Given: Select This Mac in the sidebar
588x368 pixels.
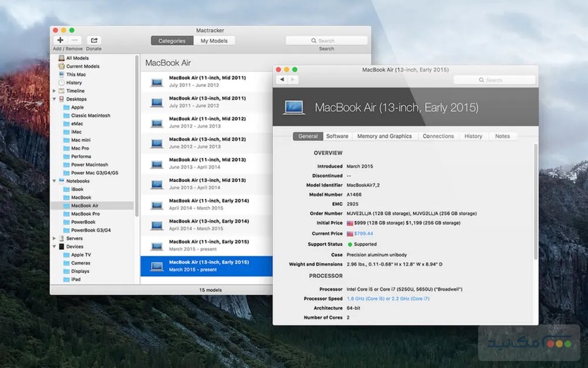Looking at the screenshot, I should point(75,74).
